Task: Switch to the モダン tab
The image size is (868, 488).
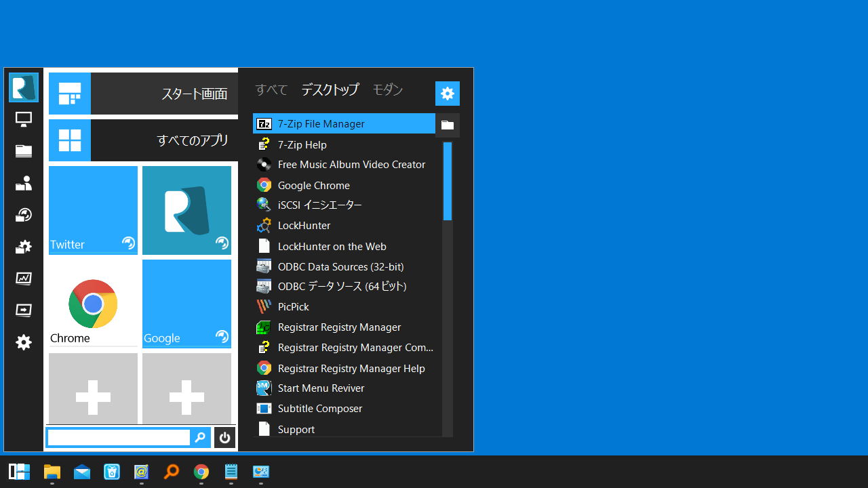Action: pyautogui.click(x=388, y=89)
